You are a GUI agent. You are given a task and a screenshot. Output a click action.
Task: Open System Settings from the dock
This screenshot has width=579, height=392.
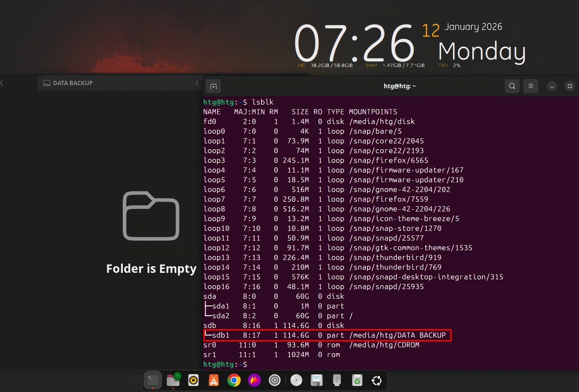click(275, 380)
